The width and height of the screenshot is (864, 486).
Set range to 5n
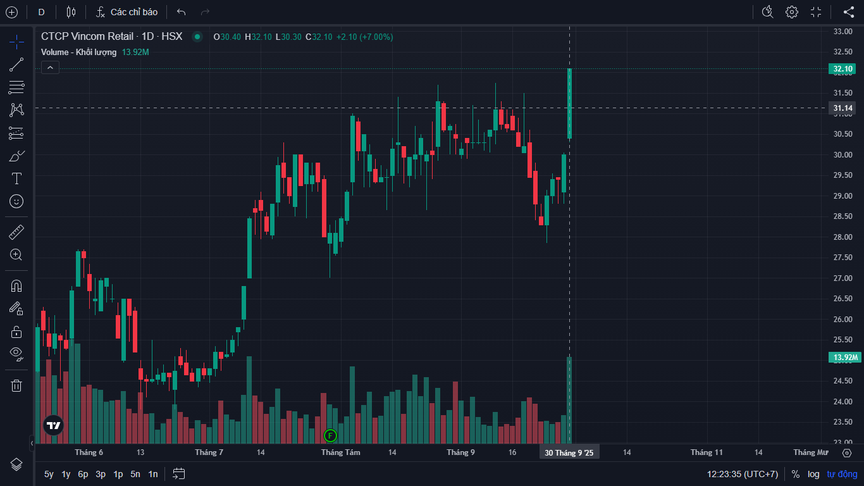click(136, 474)
